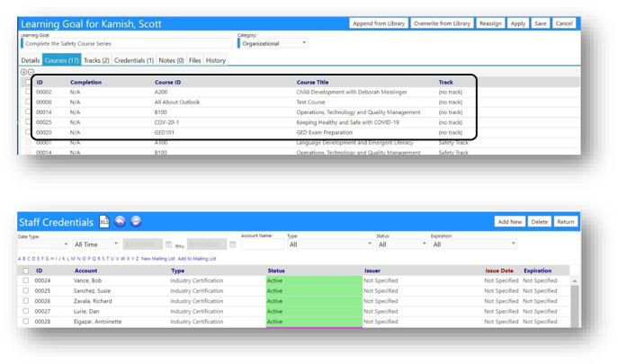Sort by Completion column header

tap(86, 83)
